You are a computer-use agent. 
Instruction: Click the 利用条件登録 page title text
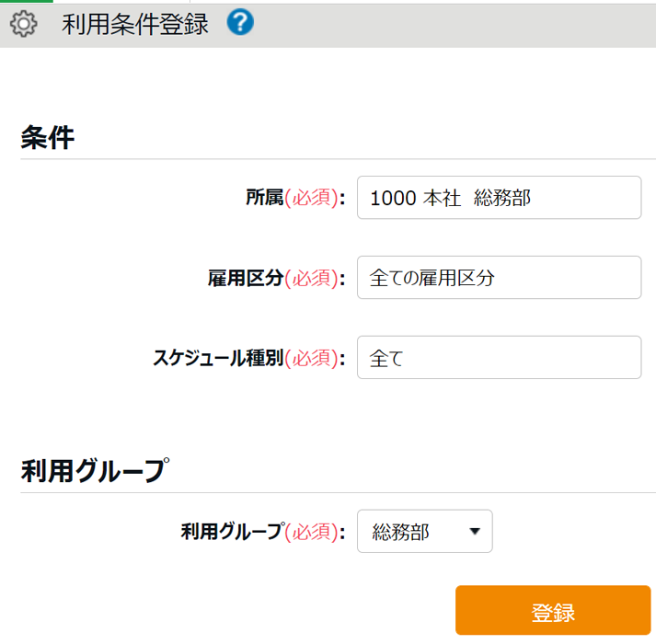[x=135, y=25]
